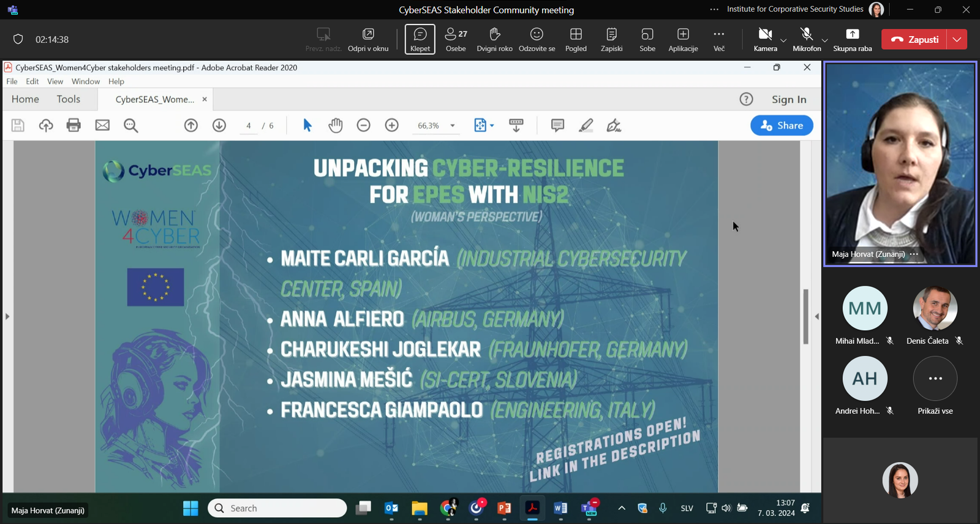
Task: Leave meeting with Zapusti button
Action: (914, 39)
